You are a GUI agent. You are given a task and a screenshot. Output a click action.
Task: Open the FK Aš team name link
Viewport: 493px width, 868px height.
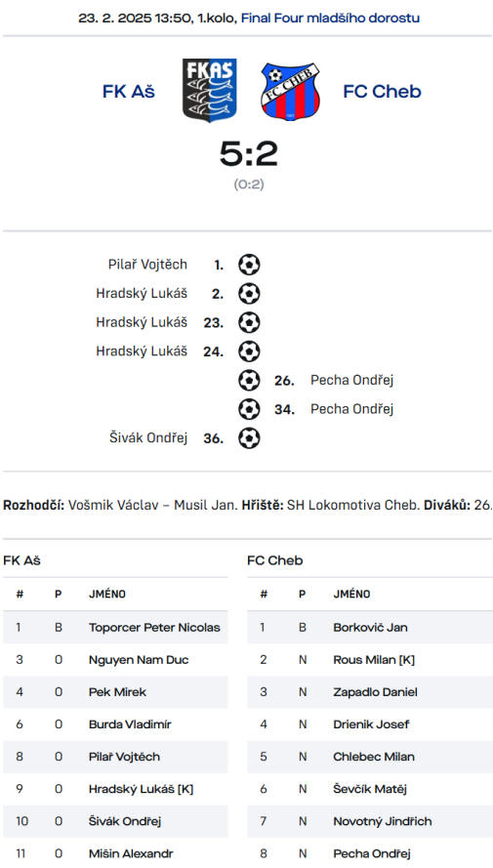click(x=128, y=92)
